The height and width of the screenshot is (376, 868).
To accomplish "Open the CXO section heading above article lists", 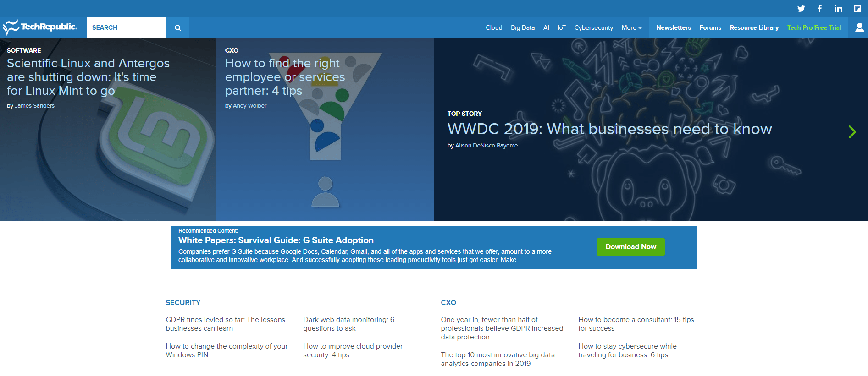I will coord(448,303).
